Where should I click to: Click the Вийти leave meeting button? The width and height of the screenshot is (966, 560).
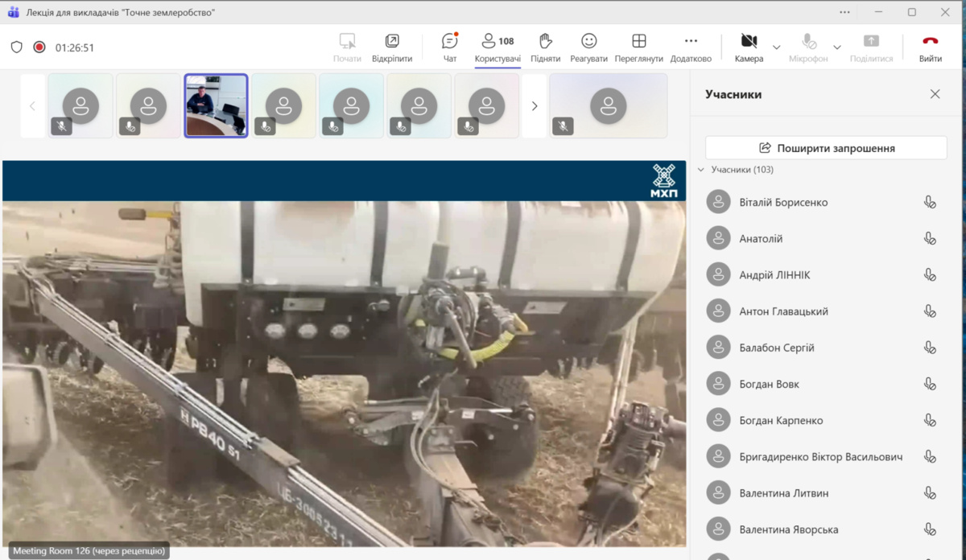click(931, 47)
